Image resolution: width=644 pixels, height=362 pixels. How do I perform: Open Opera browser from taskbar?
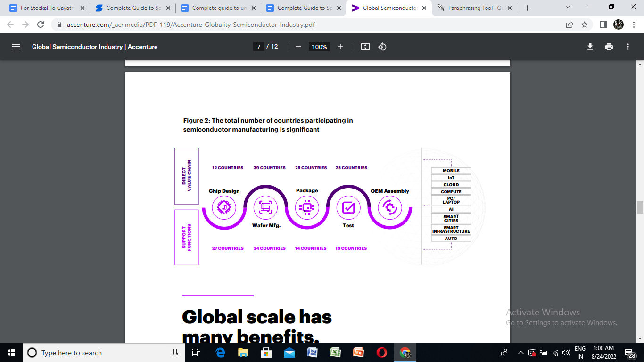[x=382, y=353]
